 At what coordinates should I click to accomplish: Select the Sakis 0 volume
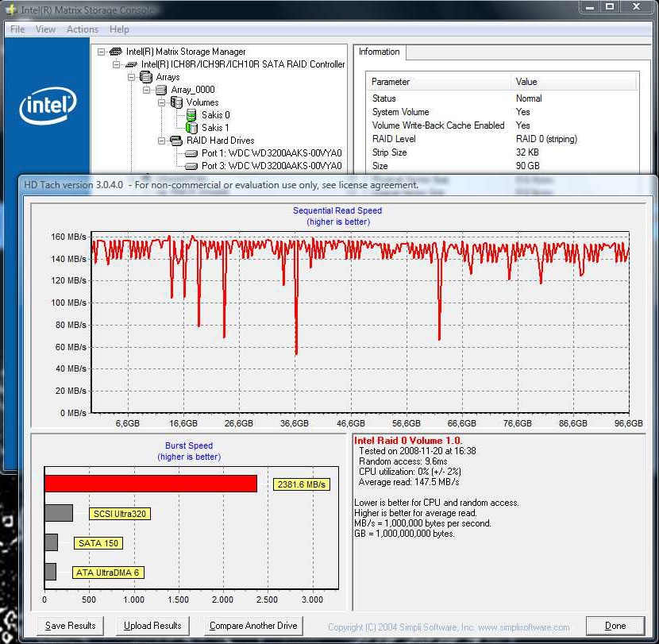(x=216, y=115)
